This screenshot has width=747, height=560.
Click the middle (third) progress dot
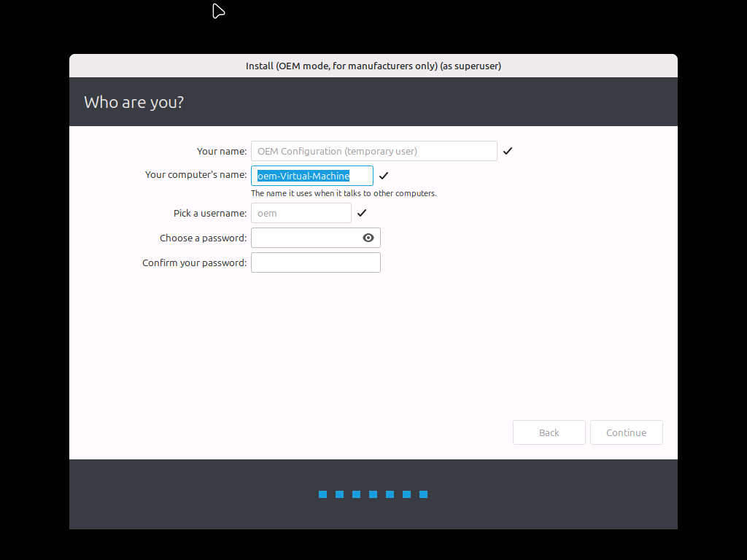[356, 494]
